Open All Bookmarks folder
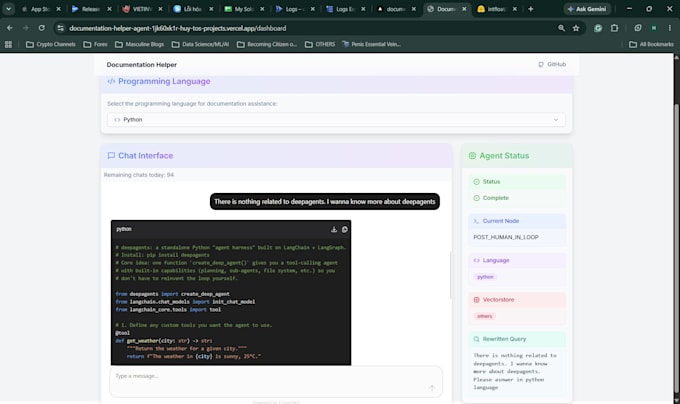The width and height of the screenshot is (680, 404). [x=651, y=44]
